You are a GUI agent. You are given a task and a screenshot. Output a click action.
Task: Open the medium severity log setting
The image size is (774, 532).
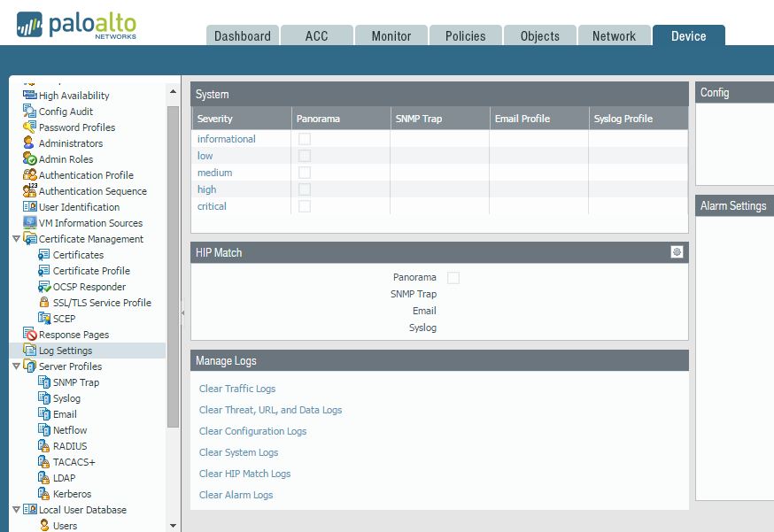click(x=214, y=173)
